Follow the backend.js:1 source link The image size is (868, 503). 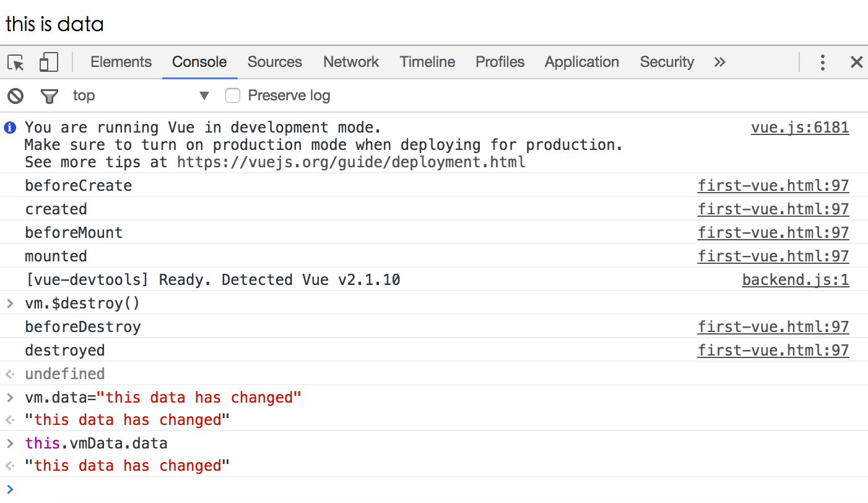(x=796, y=281)
